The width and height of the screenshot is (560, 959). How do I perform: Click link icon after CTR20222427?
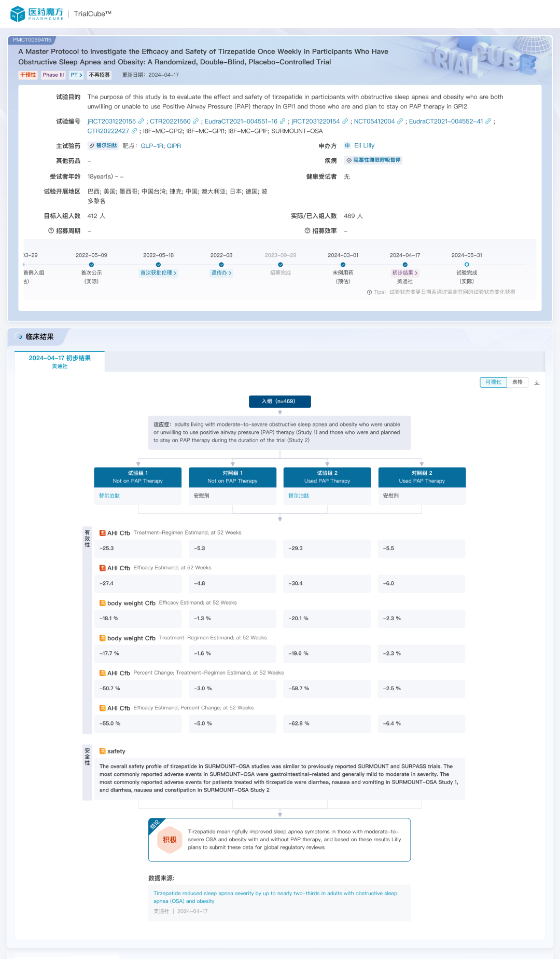tap(134, 131)
